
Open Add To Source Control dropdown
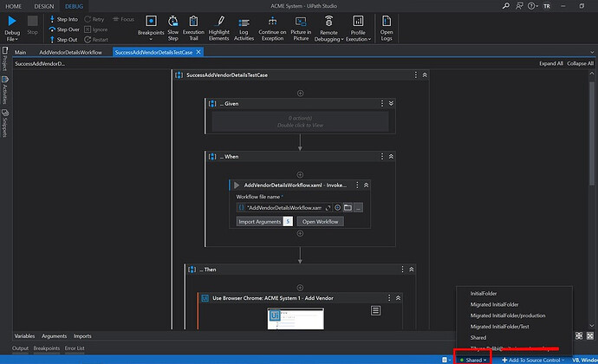click(x=533, y=360)
